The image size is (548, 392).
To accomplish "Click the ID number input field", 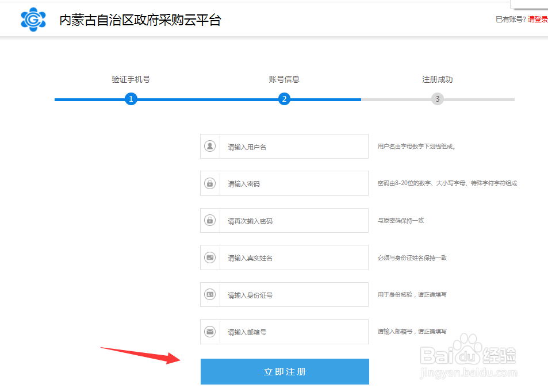I will pyautogui.click(x=293, y=294).
